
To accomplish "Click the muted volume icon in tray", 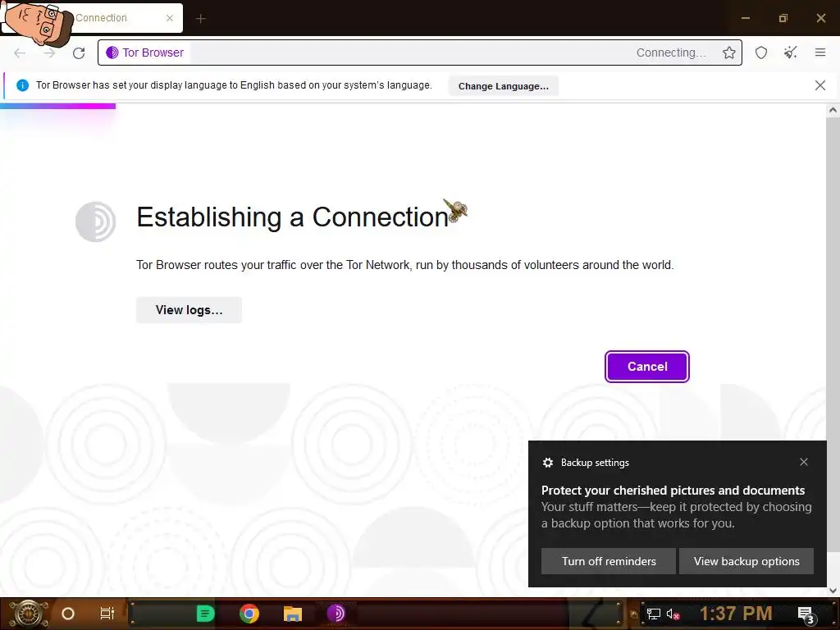I will click(x=673, y=614).
